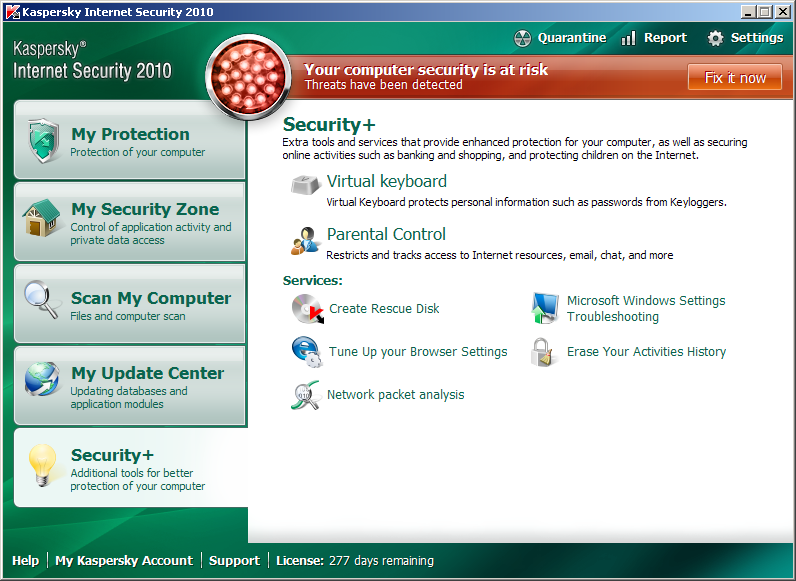Screen dimensions: 796x581
Task: Click the Kaspersky logo icon in title bar
Action: pos(13,12)
